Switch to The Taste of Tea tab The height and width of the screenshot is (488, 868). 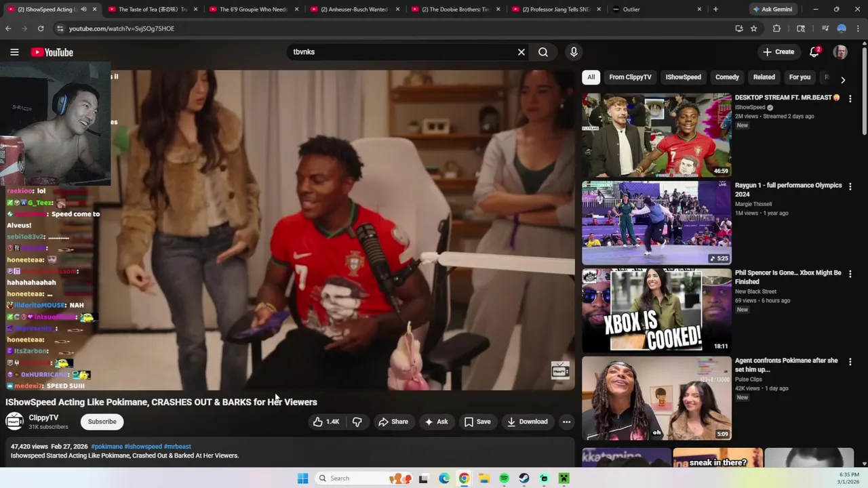click(x=153, y=9)
